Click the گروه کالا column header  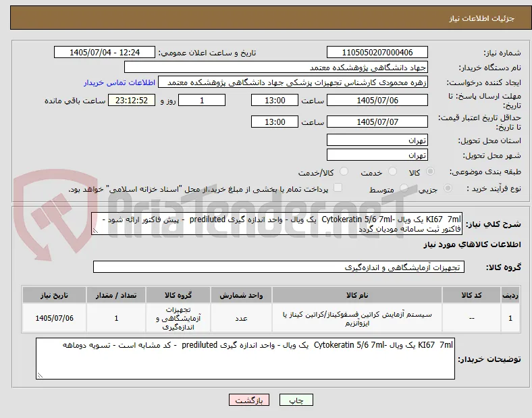click(x=178, y=295)
